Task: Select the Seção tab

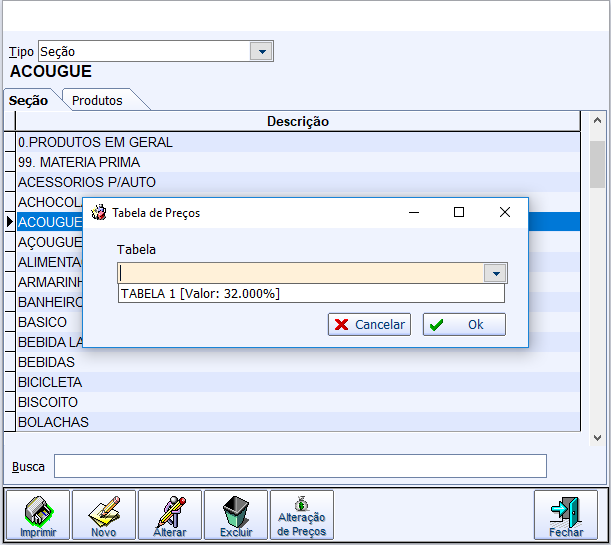Action: 28,100
